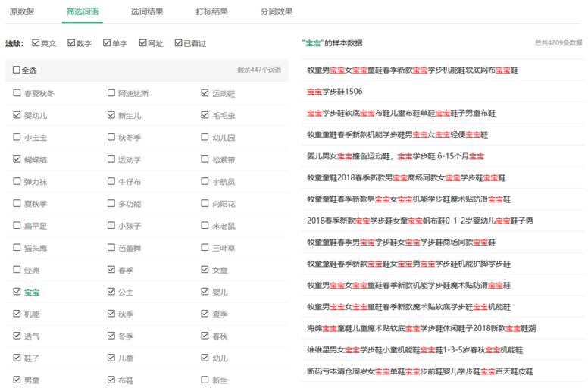
Task: Check the 全选 checkbox
Action: [16, 70]
